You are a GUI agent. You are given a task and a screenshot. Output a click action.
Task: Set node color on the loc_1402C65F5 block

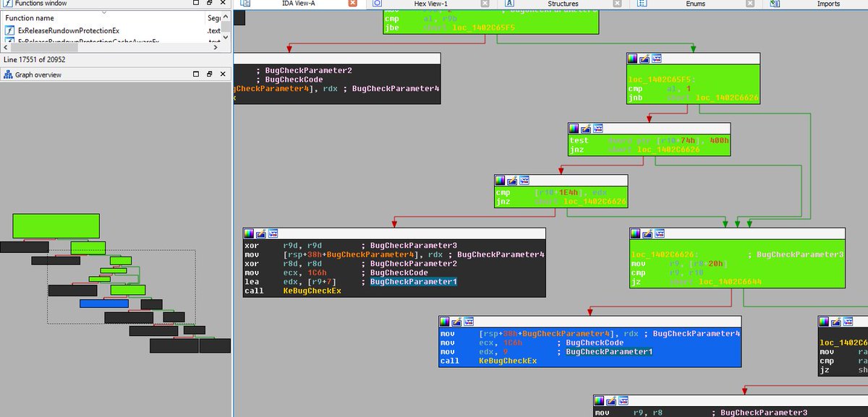[633, 59]
